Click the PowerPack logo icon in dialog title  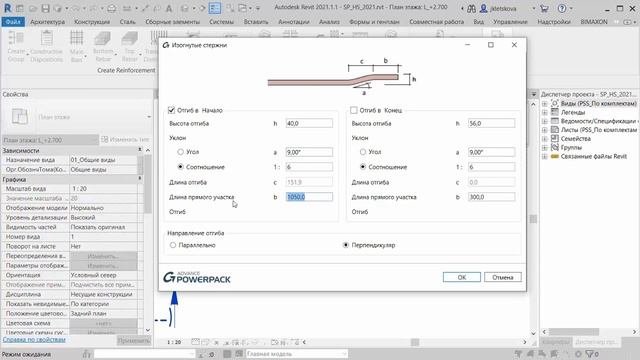pyautogui.click(x=166, y=45)
